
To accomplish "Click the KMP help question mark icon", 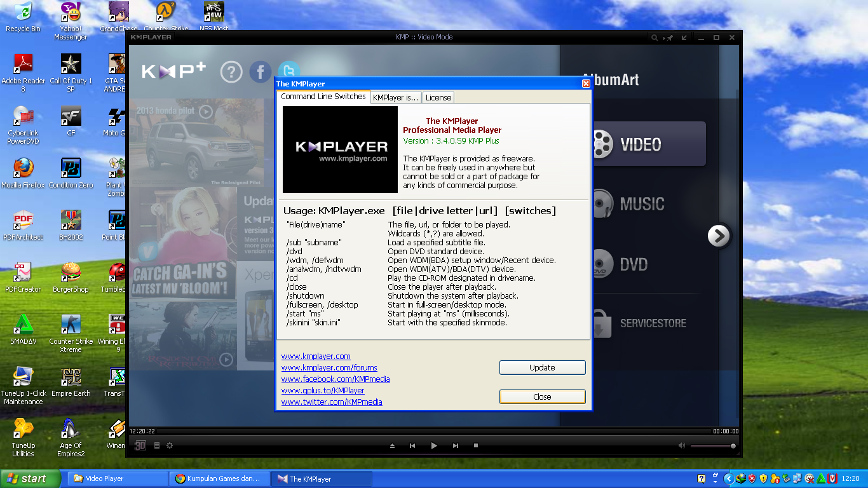I will pos(231,72).
